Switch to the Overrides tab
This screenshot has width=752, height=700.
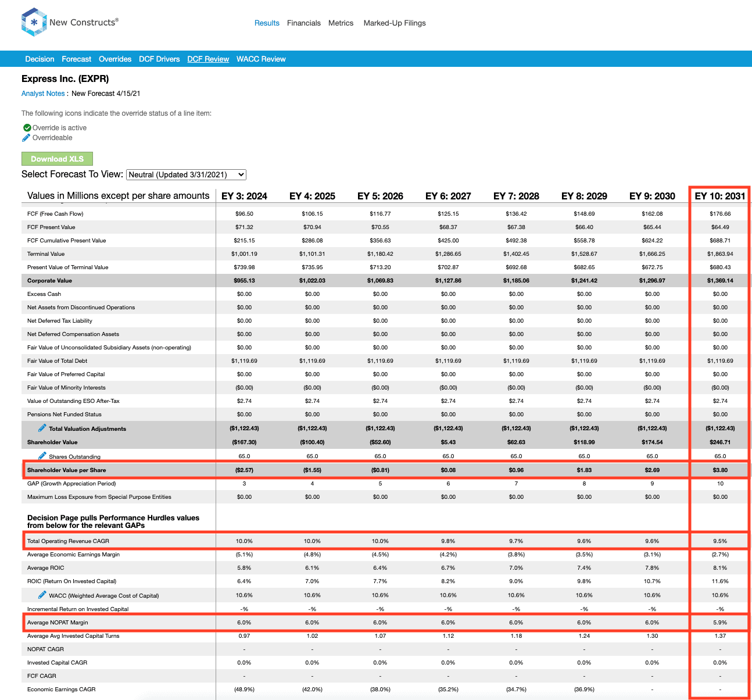click(115, 59)
